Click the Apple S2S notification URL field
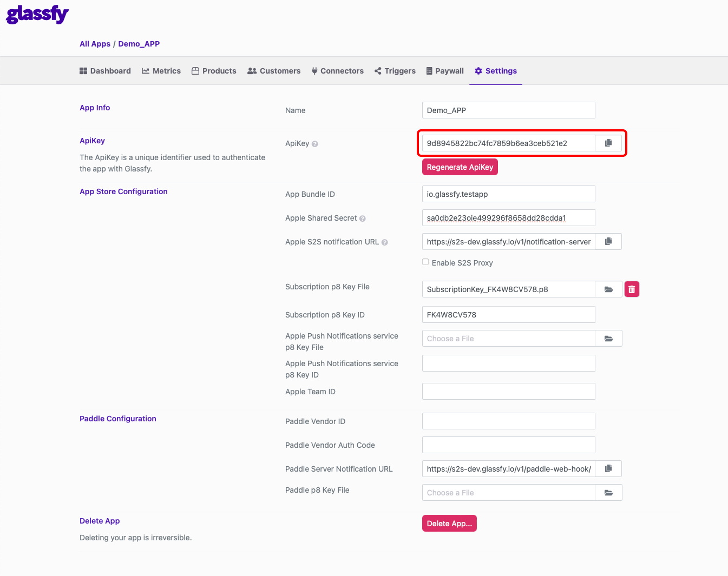Image resolution: width=728 pixels, height=576 pixels. pos(509,242)
